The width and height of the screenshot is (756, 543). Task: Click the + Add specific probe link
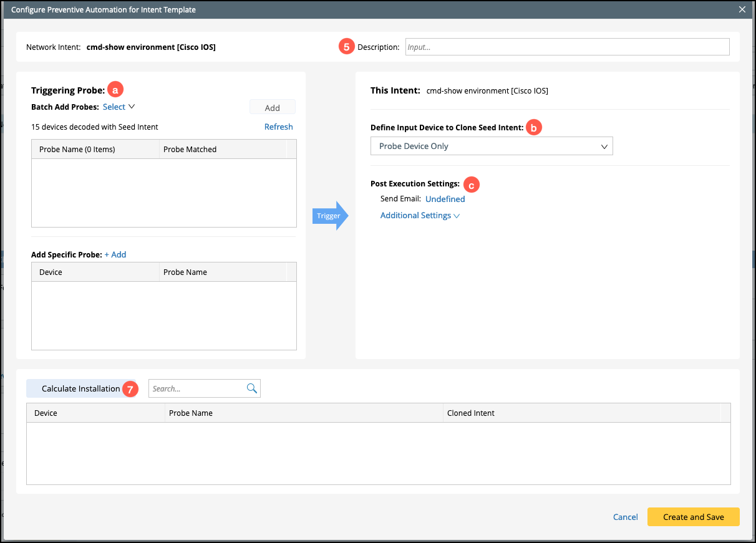(x=115, y=254)
